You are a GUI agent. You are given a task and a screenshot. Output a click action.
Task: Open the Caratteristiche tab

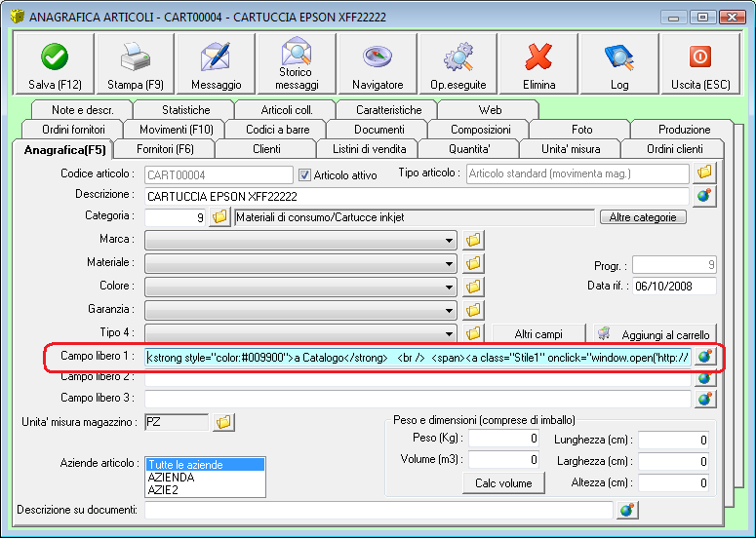[x=388, y=110]
